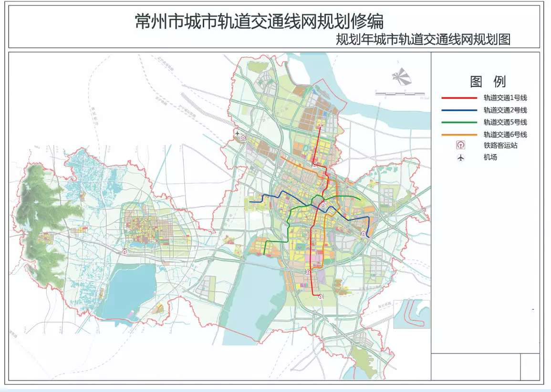Click the railway station icon in the western town area

(125, 251)
